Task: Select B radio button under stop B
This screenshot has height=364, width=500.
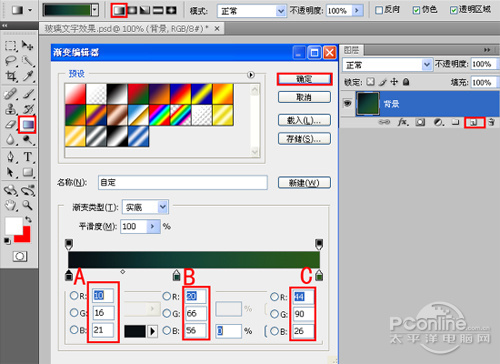Action: tap(167, 331)
